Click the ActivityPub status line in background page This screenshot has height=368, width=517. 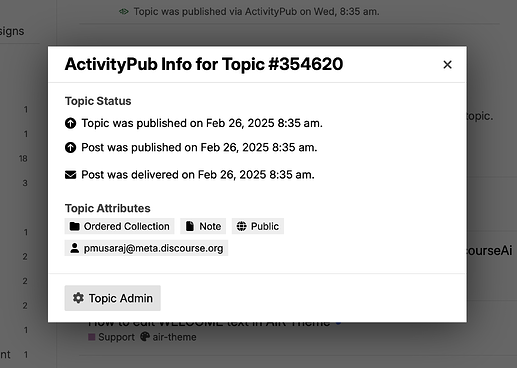pos(256,12)
